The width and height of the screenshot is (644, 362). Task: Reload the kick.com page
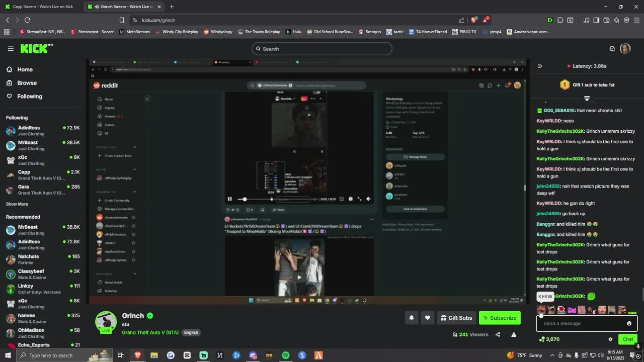[27, 20]
